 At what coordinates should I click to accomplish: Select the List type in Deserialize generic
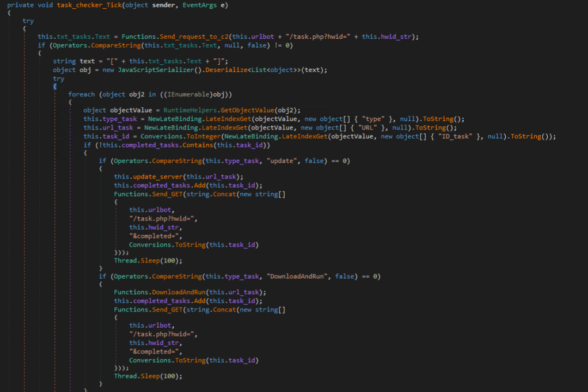tap(259, 70)
